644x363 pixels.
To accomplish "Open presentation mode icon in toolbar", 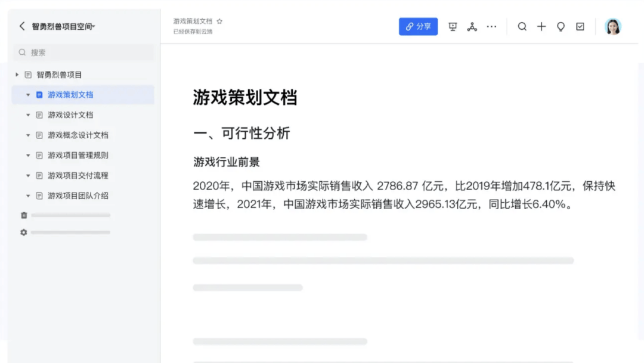I will [x=453, y=27].
